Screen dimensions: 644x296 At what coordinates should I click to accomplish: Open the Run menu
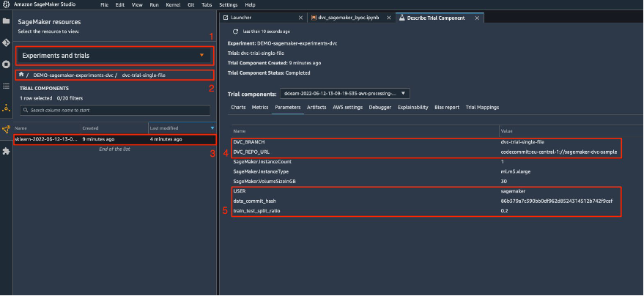[154, 5]
